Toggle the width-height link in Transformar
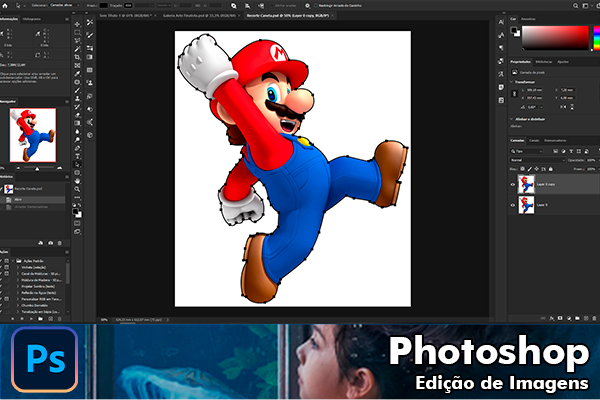The image size is (600, 400). coord(515,94)
